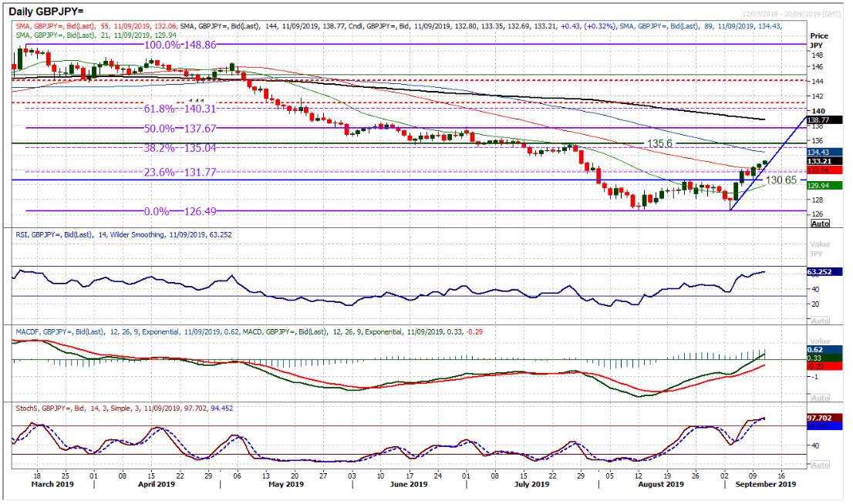The height and width of the screenshot is (504, 853).
Task: Toggle Auto scaling in the Stochastic panel
Action: pyautogui.click(x=820, y=465)
